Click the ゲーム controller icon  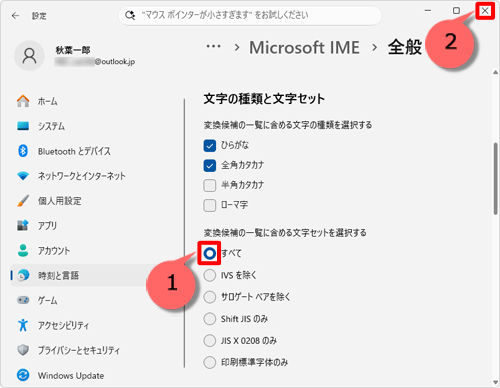pyautogui.click(x=23, y=300)
